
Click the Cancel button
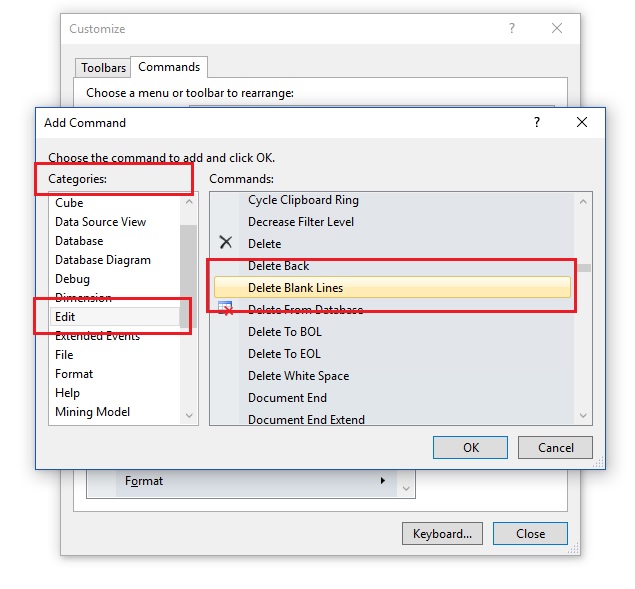tap(555, 447)
